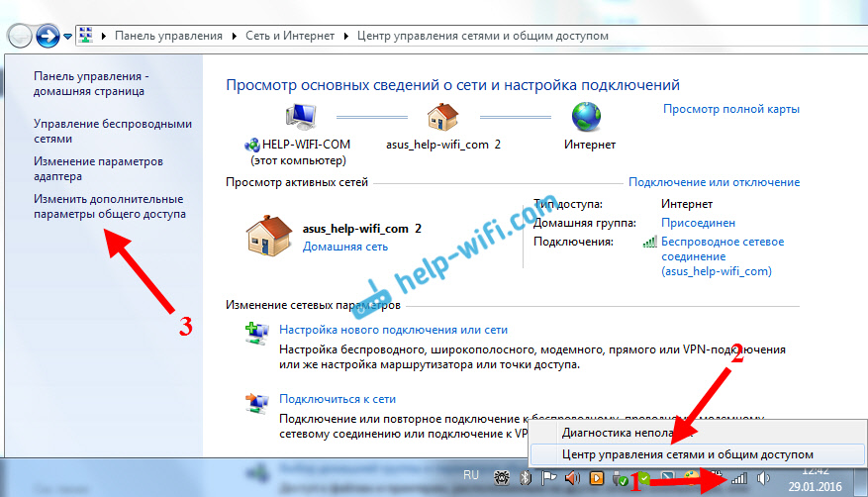868x497 pixels.
Task: Click the Internet globe icon
Action: point(588,118)
